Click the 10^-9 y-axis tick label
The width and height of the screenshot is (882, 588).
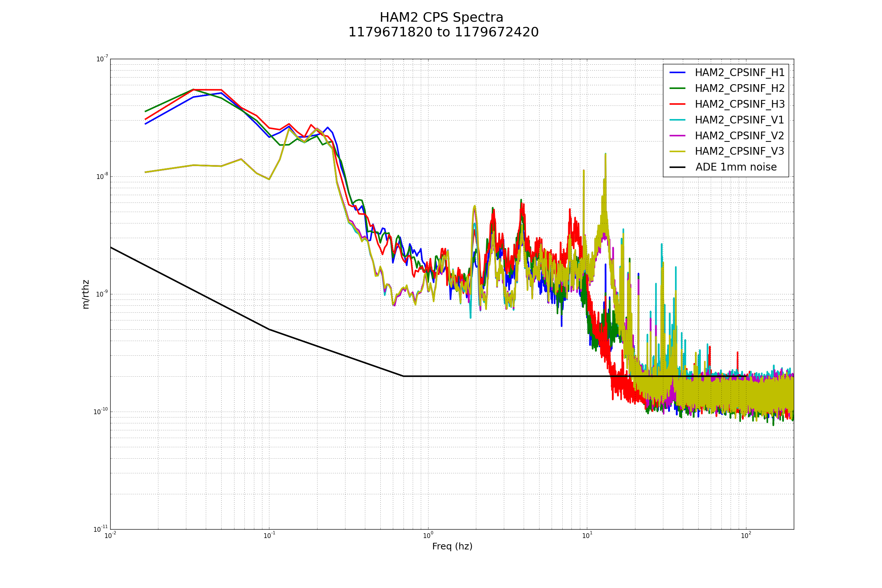102,294
